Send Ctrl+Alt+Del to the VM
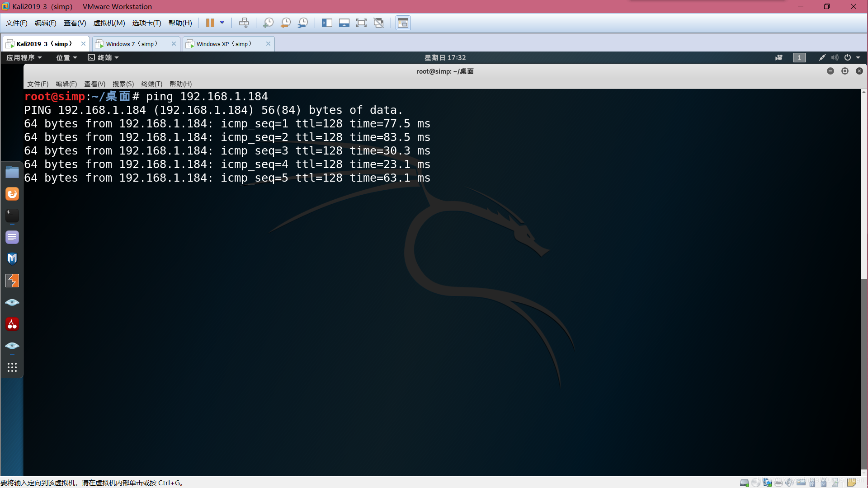The height and width of the screenshot is (488, 868). coord(244,23)
